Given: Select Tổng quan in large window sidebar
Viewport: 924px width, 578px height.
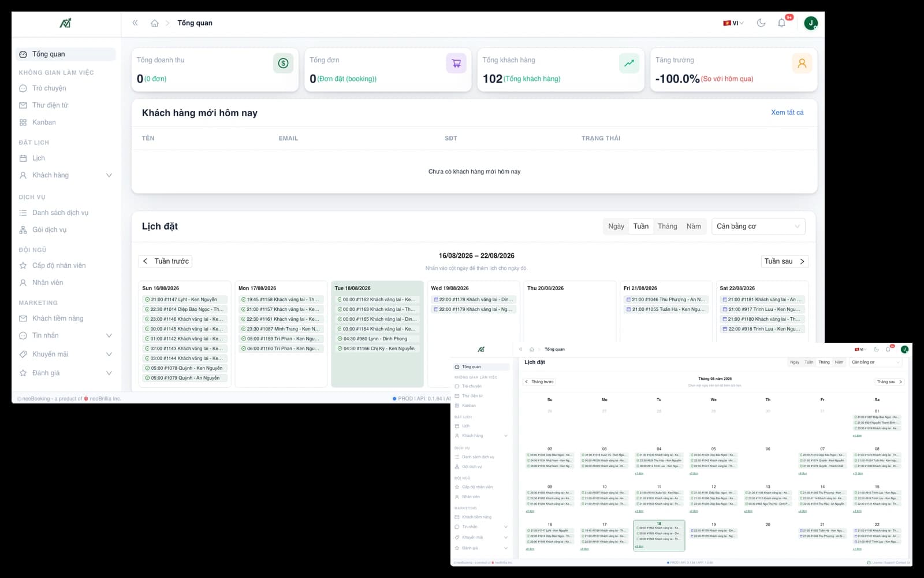Looking at the screenshot, I should click(x=65, y=54).
